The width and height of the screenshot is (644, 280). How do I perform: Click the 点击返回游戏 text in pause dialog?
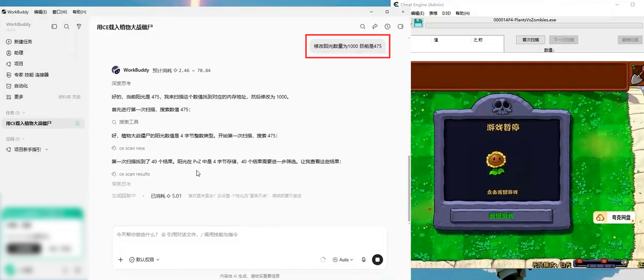pos(501,192)
